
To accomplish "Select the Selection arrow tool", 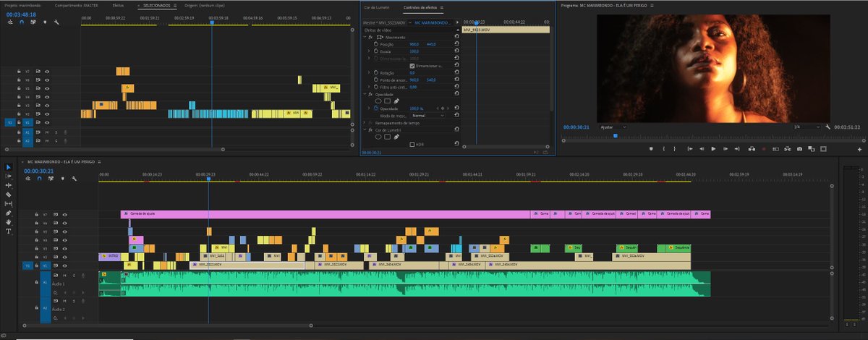I will pyautogui.click(x=9, y=167).
